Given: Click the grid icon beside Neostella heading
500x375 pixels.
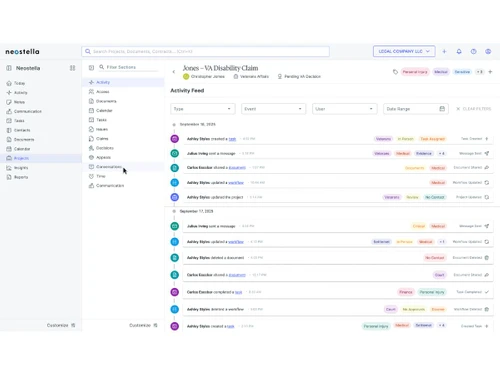Looking at the screenshot, I should pyautogui.click(x=72, y=68).
